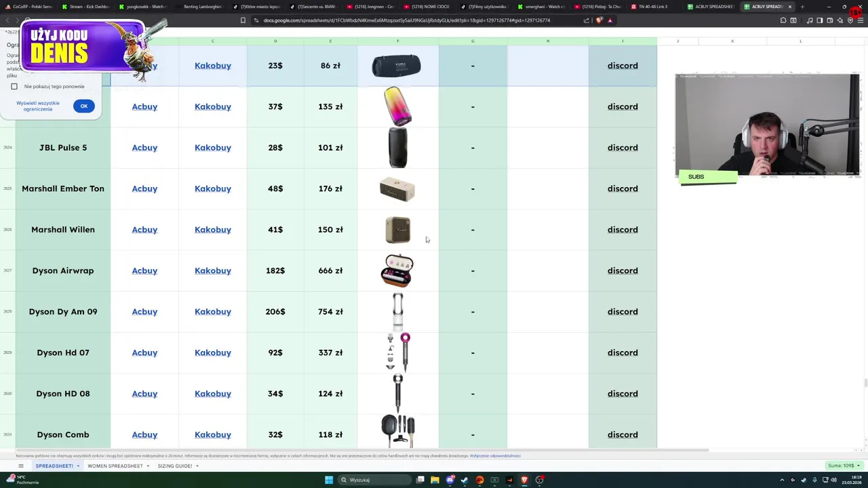Show hidden system tray icons chevron
Viewport: 868px width, 488px height.
[782, 480]
